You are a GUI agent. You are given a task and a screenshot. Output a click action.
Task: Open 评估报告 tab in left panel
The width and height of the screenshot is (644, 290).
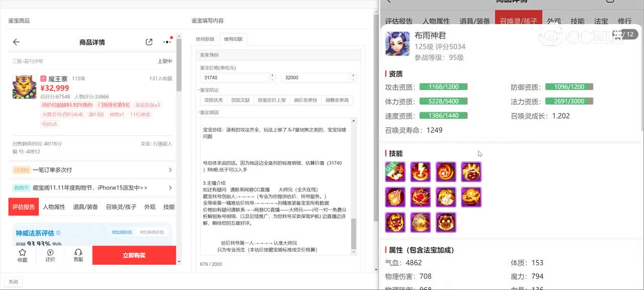click(x=24, y=207)
